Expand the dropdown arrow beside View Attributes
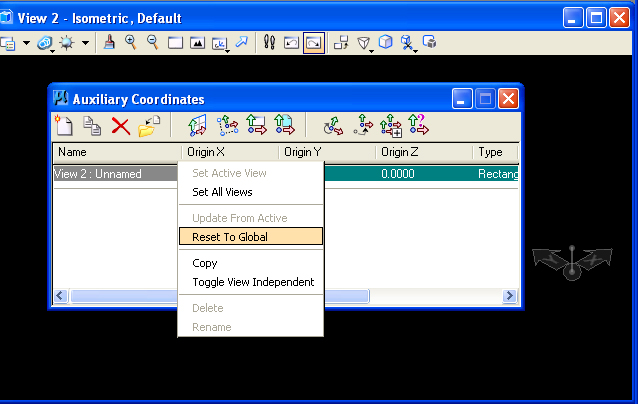The image size is (638, 404). click(x=26, y=43)
